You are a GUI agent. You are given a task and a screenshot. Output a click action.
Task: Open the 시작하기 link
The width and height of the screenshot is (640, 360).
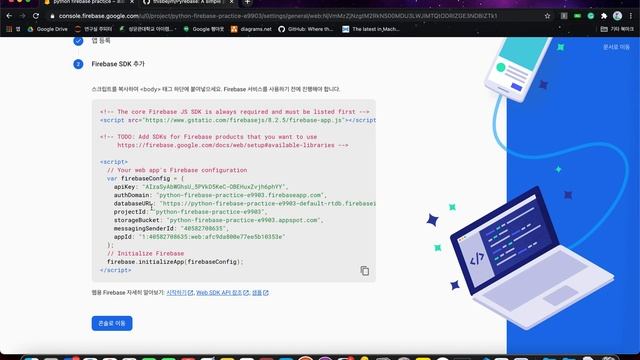[180, 293]
